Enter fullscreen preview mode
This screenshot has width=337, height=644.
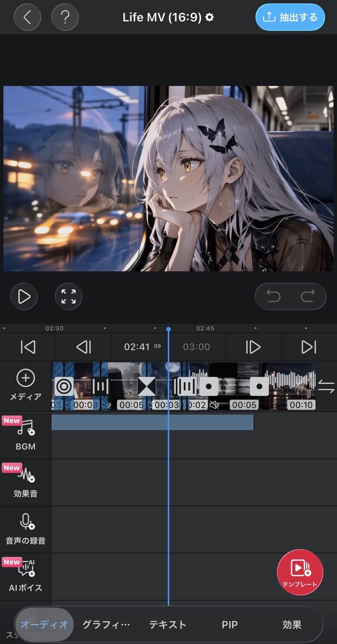(x=69, y=297)
